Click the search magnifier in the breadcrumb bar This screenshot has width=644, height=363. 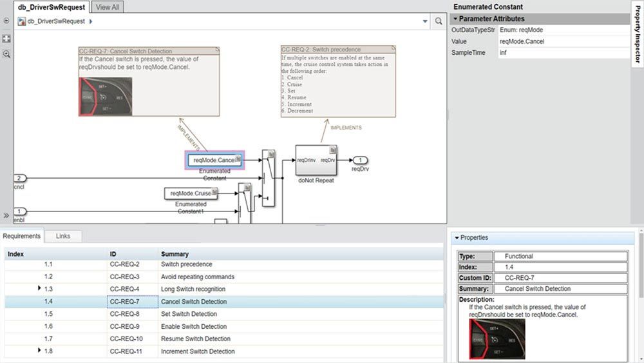coord(439,21)
